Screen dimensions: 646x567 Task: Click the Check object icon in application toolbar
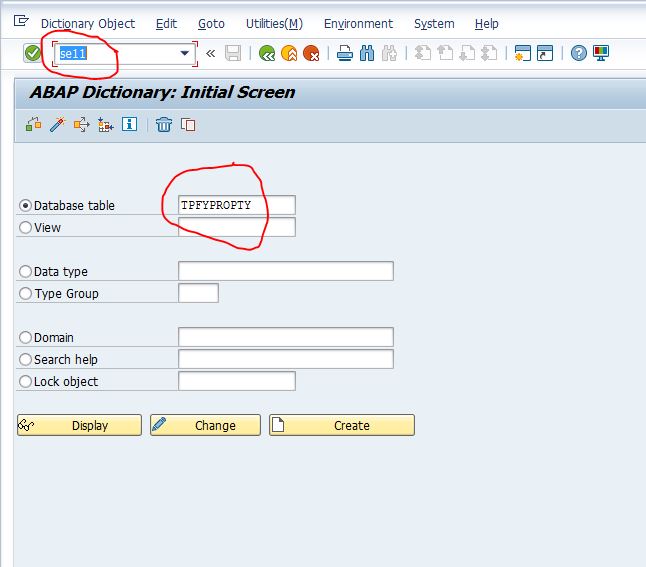click(34, 124)
